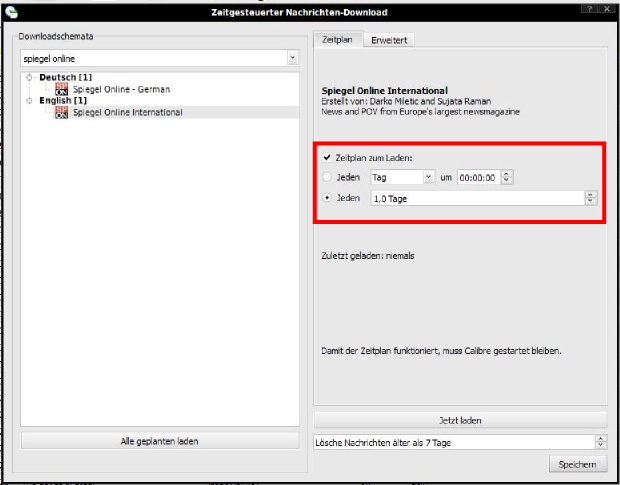The height and width of the screenshot is (485, 620).
Task: Click the 'Spiegel Online International' bold heading
Action: coord(384,91)
